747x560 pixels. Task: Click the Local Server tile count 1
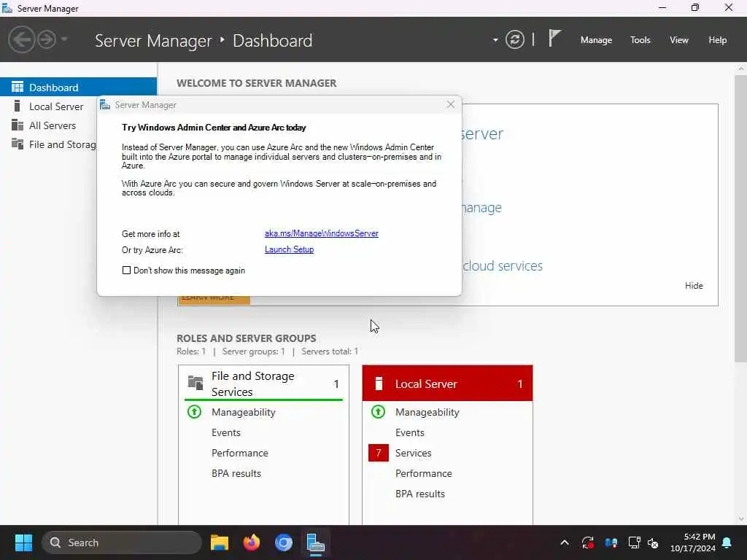519,384
